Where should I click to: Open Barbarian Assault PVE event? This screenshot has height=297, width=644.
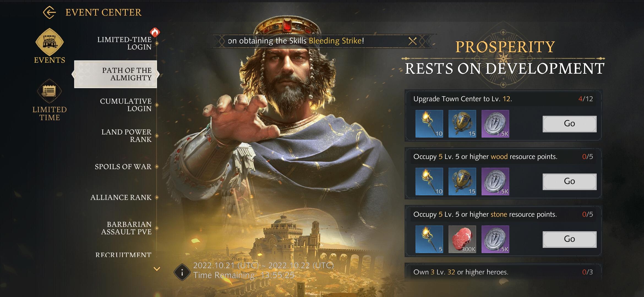point(126,228)
